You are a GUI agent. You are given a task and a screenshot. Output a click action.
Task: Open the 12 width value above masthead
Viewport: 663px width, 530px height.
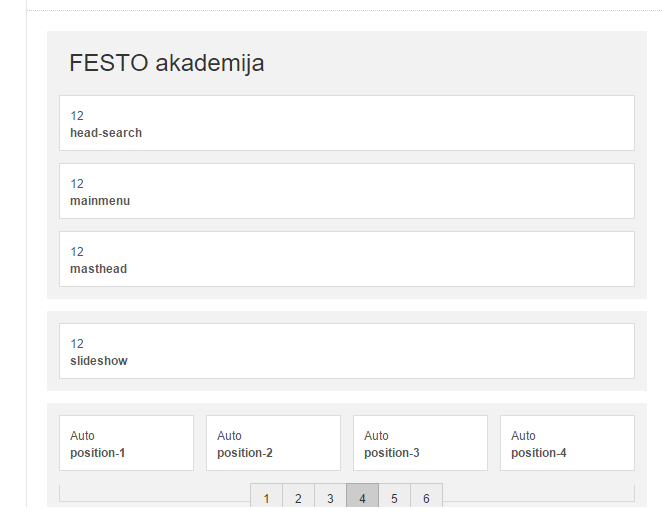tap(77, 252)
